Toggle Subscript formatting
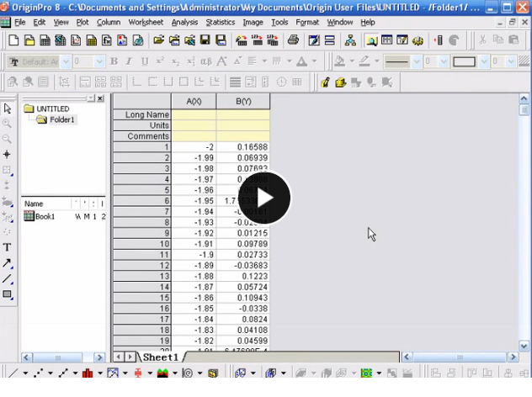This screenshot has width=532, height=397. [x=176, y=61]
